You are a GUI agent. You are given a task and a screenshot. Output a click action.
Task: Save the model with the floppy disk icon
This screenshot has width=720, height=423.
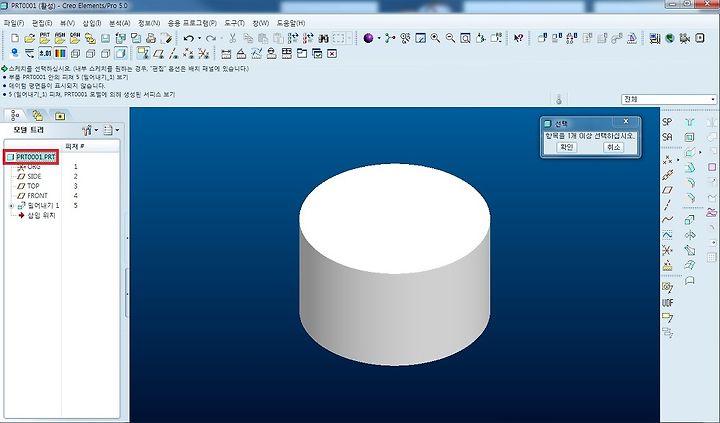(105, 38)
